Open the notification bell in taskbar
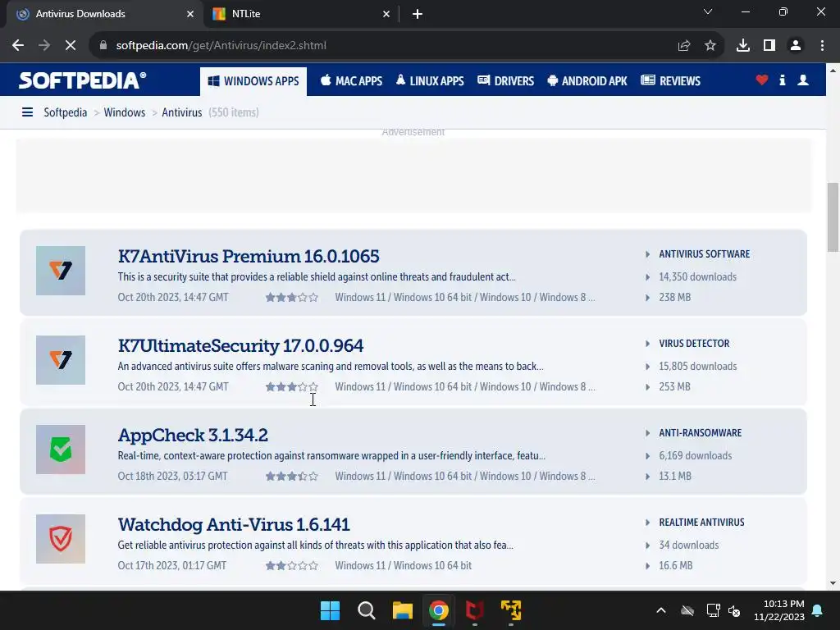The image size is (840, 630). click(x=818, y=610)
